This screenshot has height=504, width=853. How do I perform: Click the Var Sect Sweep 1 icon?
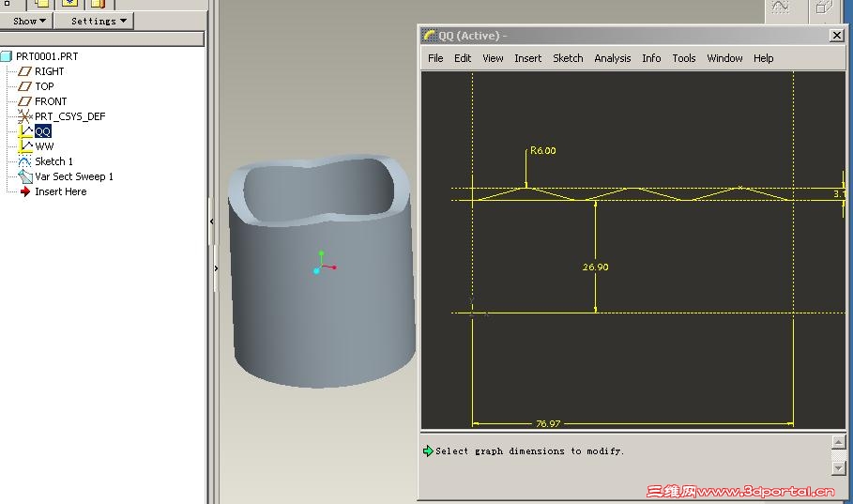click(25, 176)
